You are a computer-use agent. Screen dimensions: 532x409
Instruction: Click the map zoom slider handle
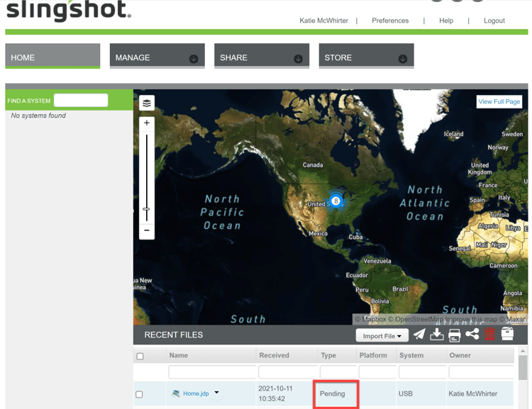coord(147,210)
